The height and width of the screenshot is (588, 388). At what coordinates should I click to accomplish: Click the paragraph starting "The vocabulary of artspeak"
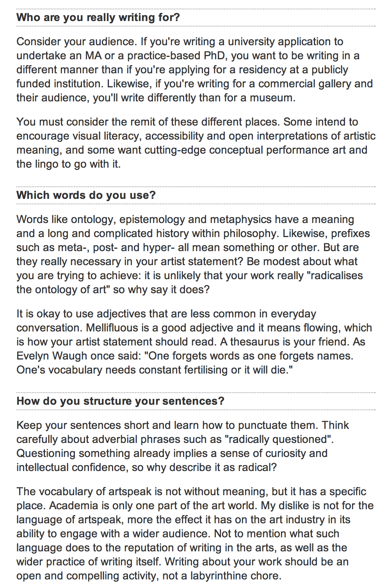pos(195,534)
